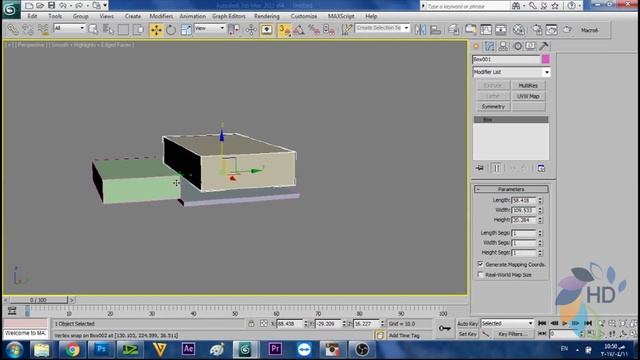
Task: Open the MAXScript menu
Action: pos(341,16)
